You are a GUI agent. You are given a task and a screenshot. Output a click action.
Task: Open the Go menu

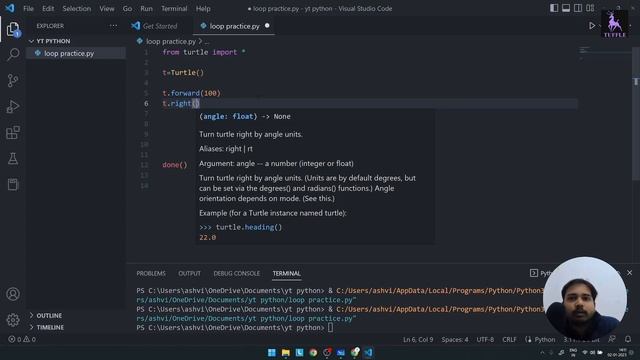pyautogui.click(x=127, y=9)
